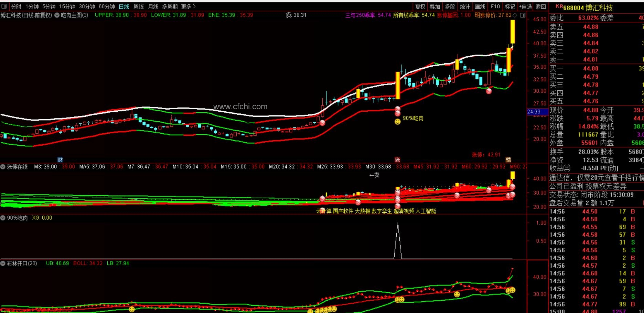Click the smiley icon beside 90%吃肉 label
The image size is (644, 313).
point(397,121)
